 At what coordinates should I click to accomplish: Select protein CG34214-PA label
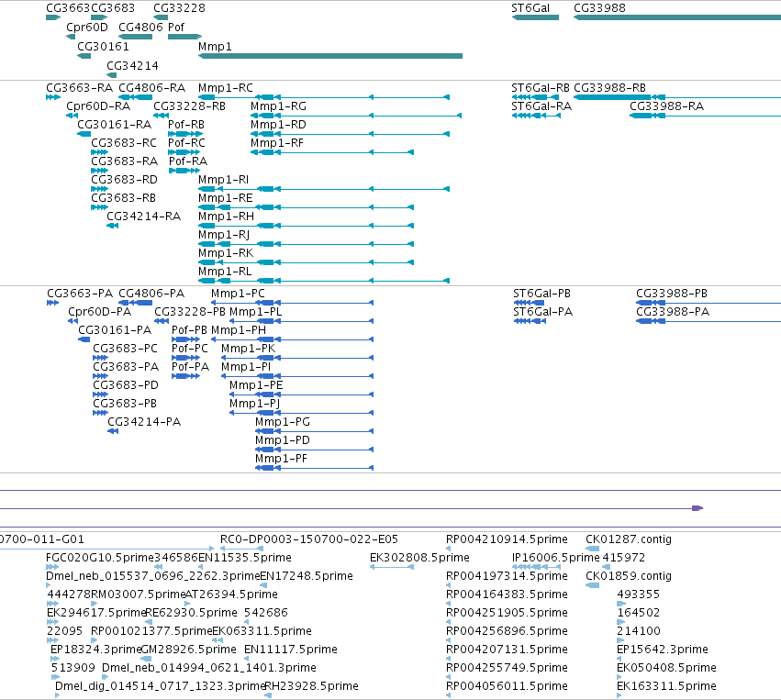coord(144,422)
